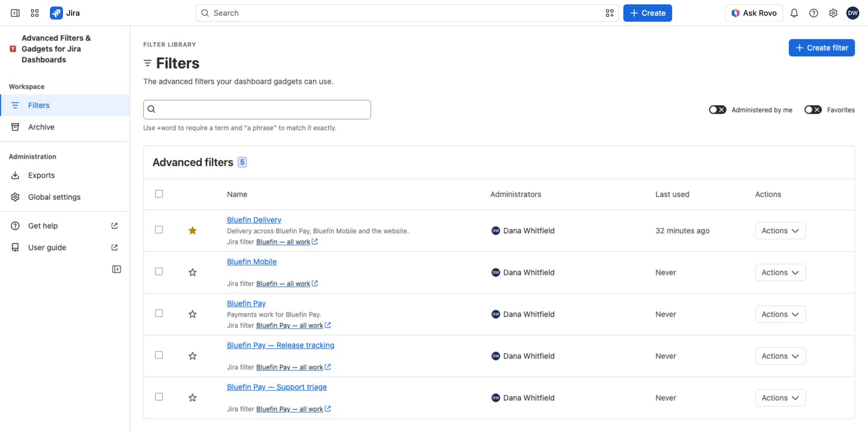Click the Get help external link icon
The image size is (868, 432).
114,226
